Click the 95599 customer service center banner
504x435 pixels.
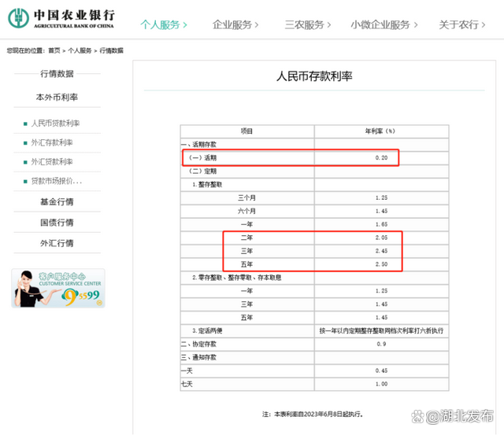[x=58, y=288]
